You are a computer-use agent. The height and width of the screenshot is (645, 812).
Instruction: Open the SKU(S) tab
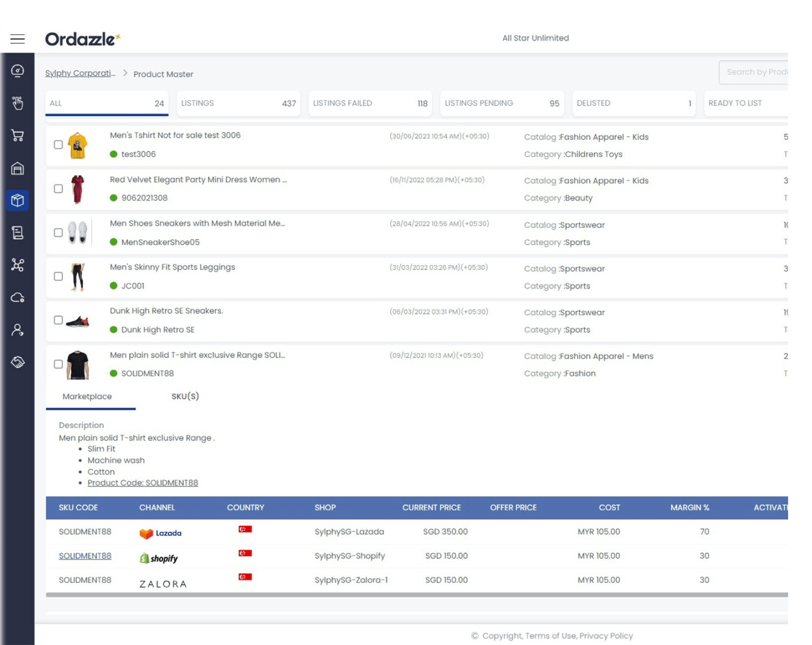185,396
